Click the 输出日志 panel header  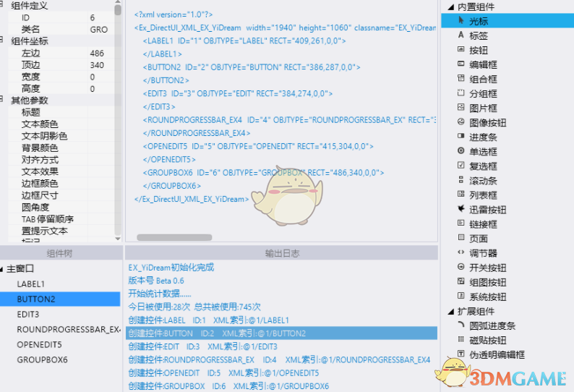(282, 253)
